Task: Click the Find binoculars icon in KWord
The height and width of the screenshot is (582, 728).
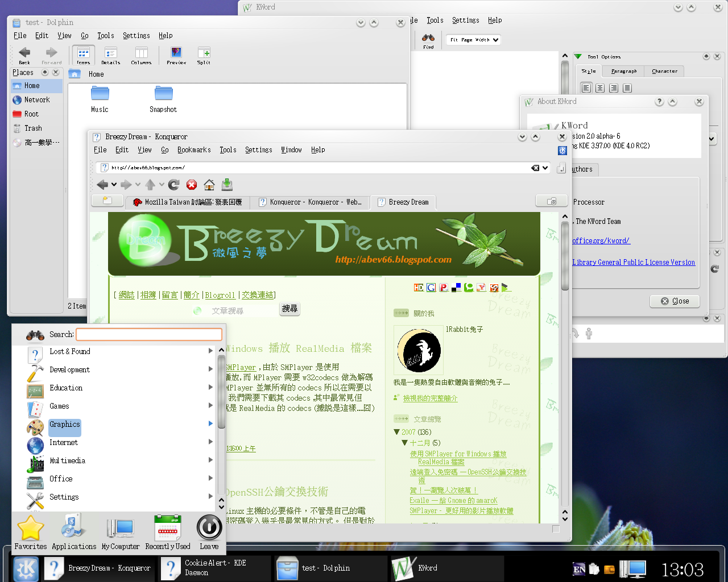Action: tap(428, 39)
